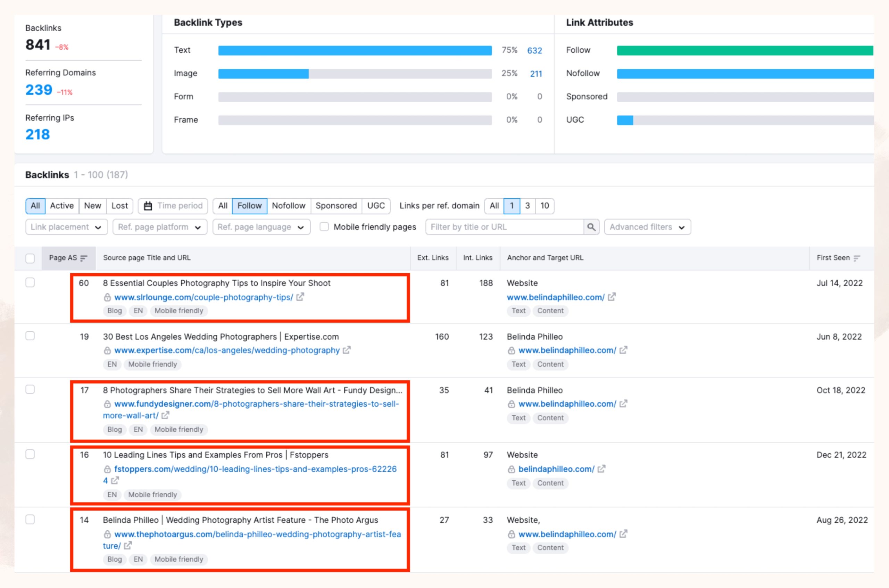Click the 632 text backlinks count
This screenshot has height=588, width=889.
click(x=534, y=51)
